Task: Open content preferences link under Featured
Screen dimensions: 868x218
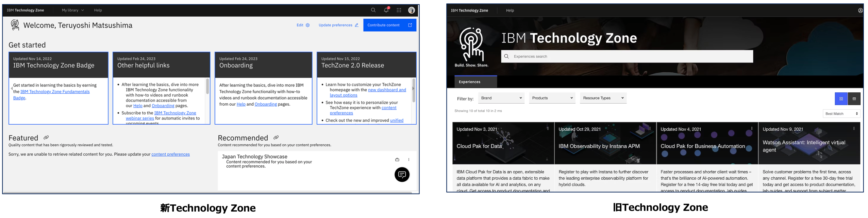Action: coord(170,154)
